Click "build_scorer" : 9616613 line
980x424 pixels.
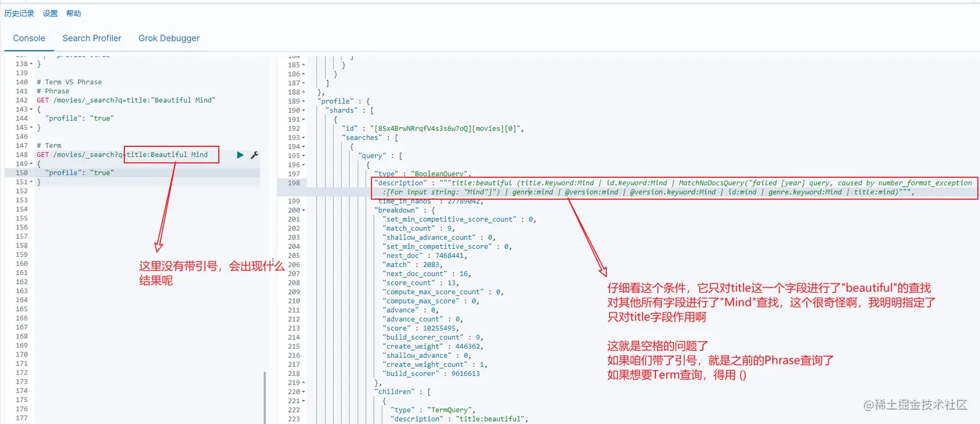coord(431,374)
